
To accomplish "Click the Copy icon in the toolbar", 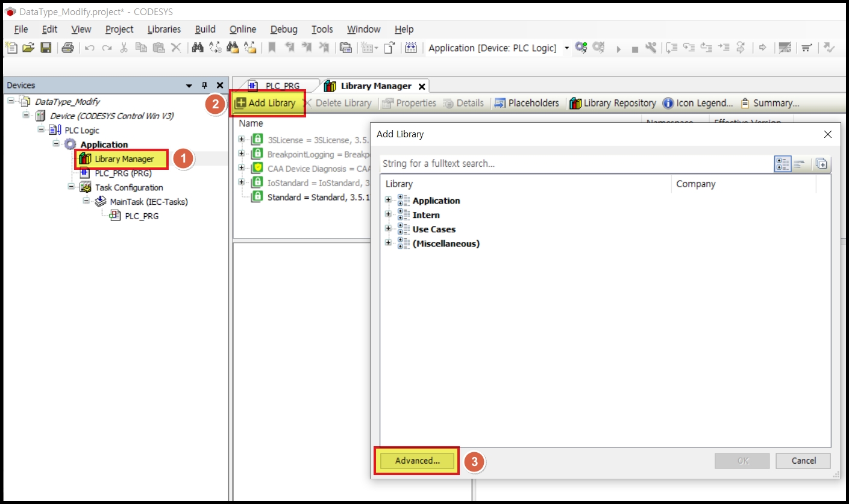I will (x=141, y=48).
